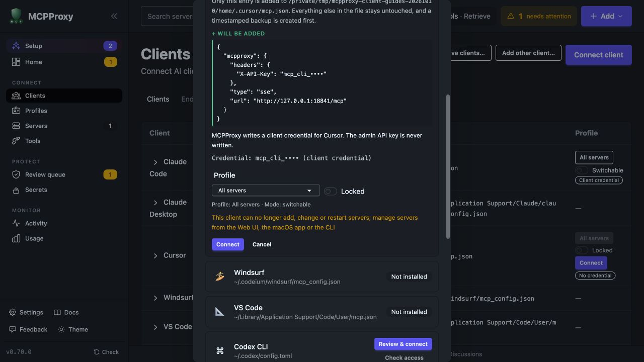Click the Profiles icon in sidebar
The width and height of the screenshot is (644, 362).
[16, 111]
